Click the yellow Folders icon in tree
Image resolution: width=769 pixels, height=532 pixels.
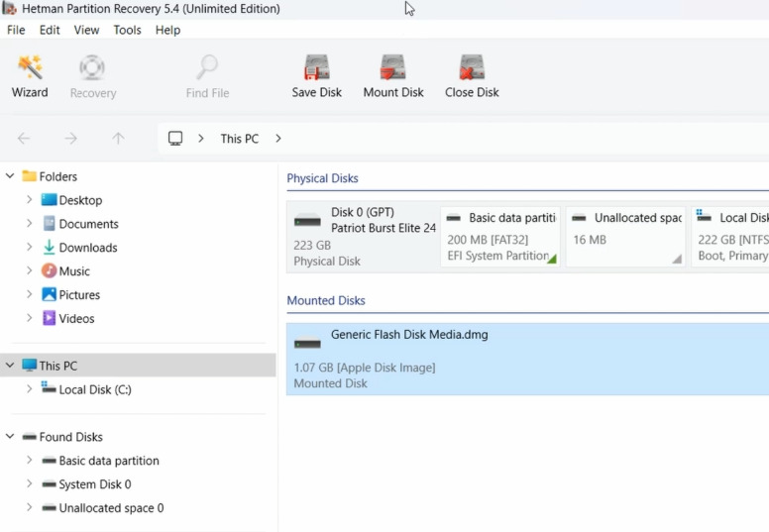[x=30, y=175]
